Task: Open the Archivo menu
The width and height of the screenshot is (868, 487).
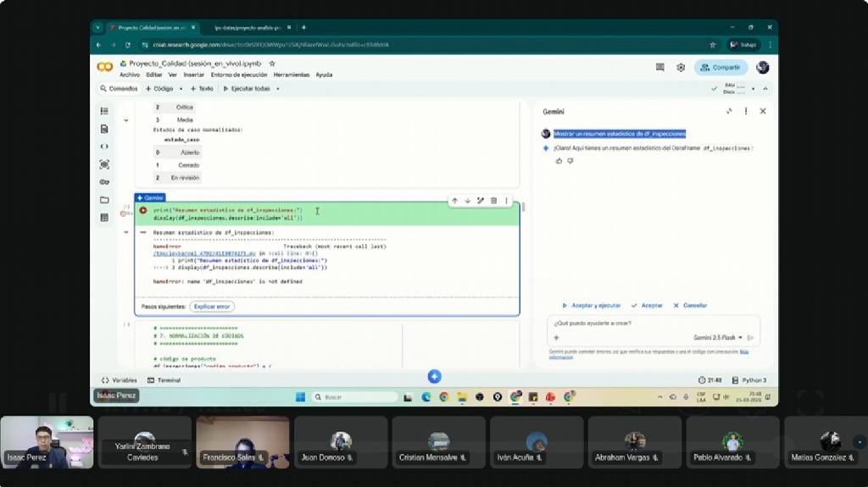Action: (x=130, y=75)
